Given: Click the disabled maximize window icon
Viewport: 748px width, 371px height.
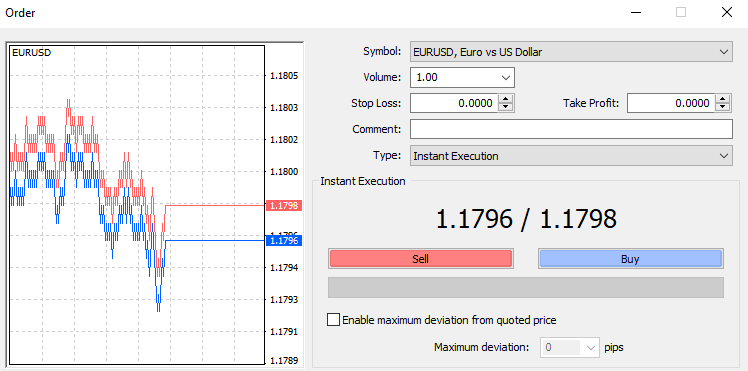Looking at the screenshot, I should pyautogui.click(x=681, y=12).
